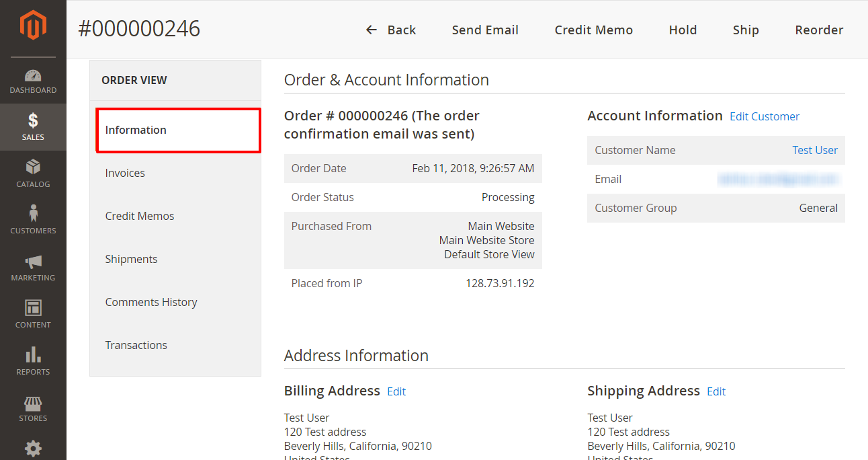868x460 pixels.
Task: Click the Magento logo icon
Action: click(33, 25)
